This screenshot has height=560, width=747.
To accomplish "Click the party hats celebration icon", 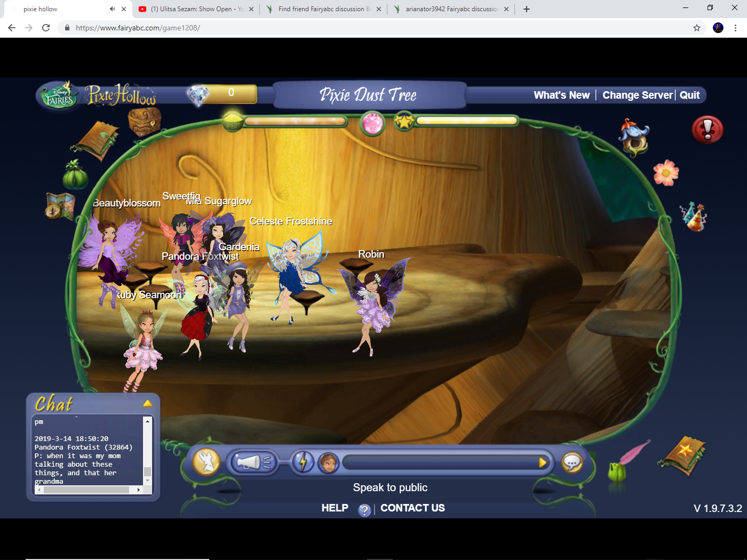I will click(694, 216).
